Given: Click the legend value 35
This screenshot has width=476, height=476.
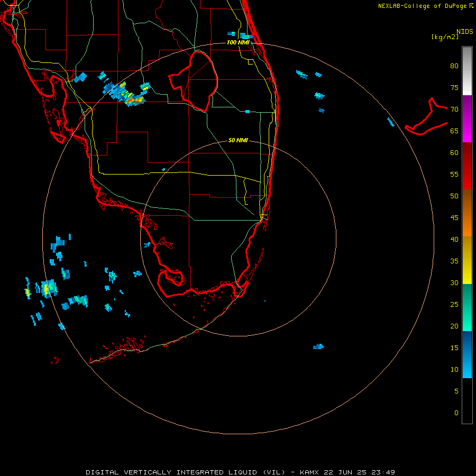Looking at the screenshot, I should (x=454, y=261).
